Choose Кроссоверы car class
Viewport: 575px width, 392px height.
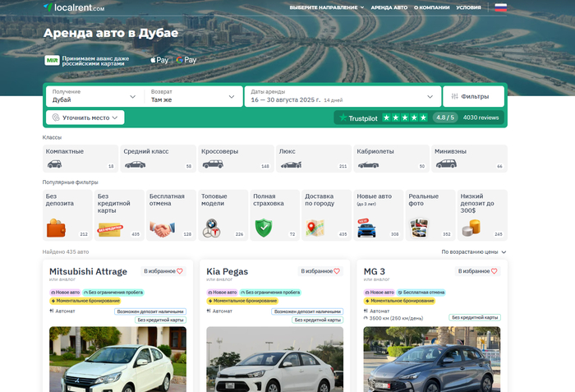pyautogui.click(x=236, y=159)
